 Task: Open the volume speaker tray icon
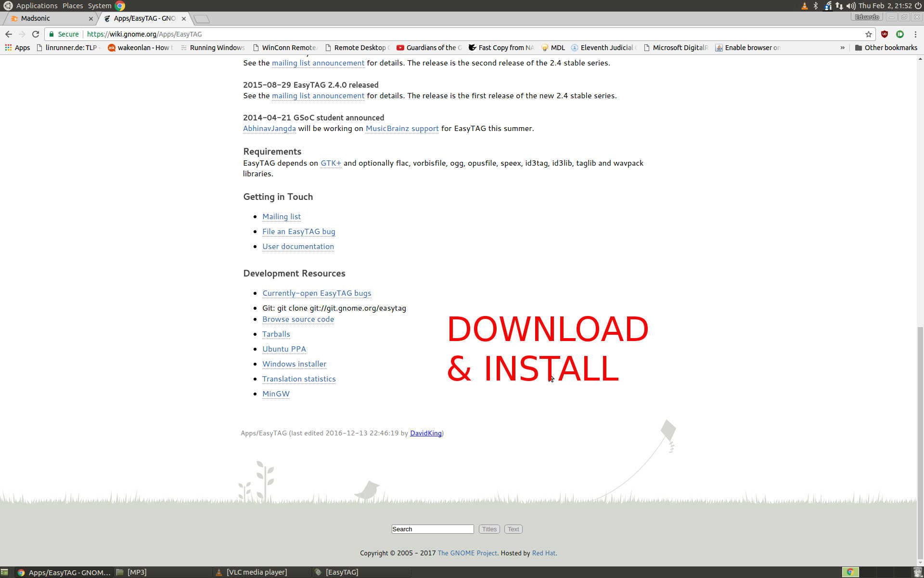pos(851,6)
